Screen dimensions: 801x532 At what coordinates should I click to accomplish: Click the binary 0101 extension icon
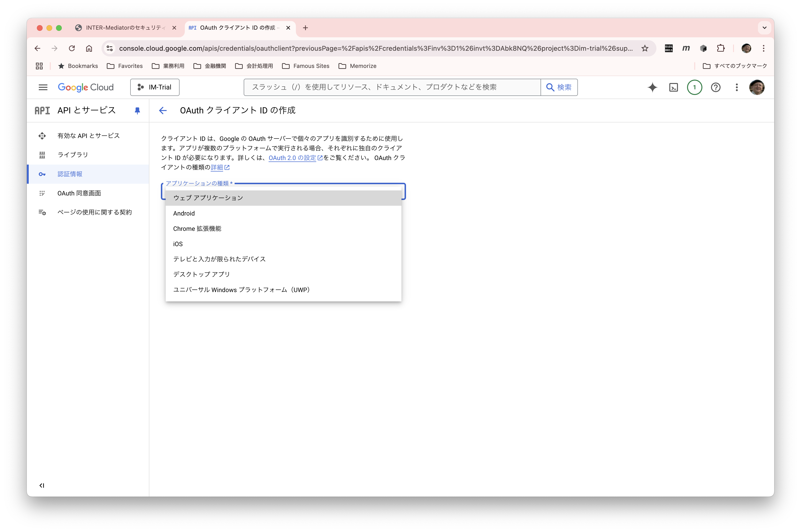[669, 48]
